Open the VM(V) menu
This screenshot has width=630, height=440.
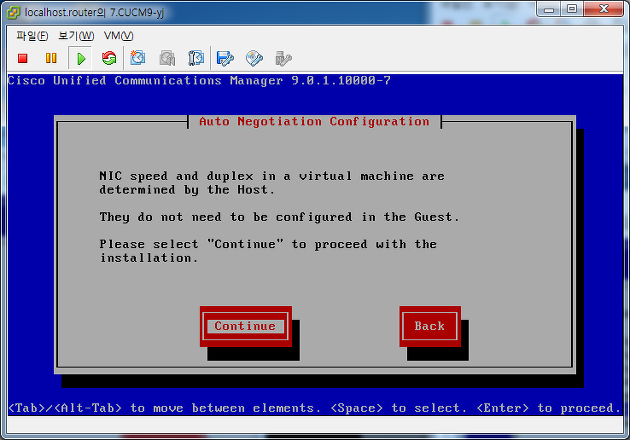pyautogui.click(x=118, y=36)
